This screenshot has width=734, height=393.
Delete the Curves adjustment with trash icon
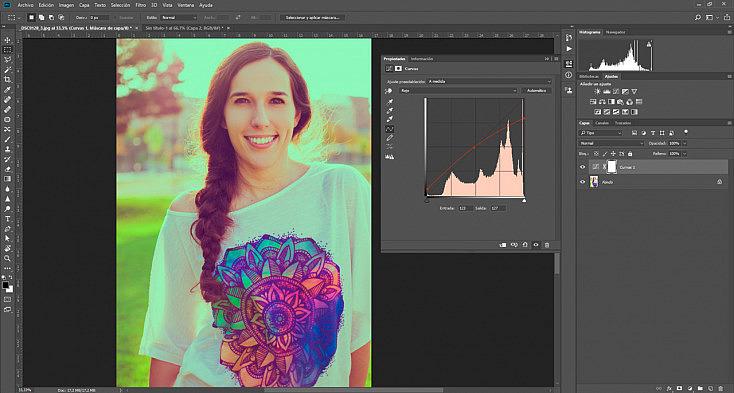tap(546, 245)
